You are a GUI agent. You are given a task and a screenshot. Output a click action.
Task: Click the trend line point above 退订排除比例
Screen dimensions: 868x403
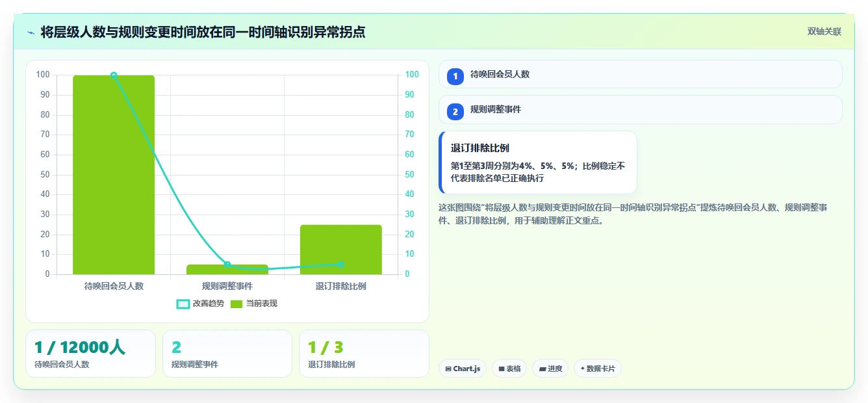coord(341,265)
